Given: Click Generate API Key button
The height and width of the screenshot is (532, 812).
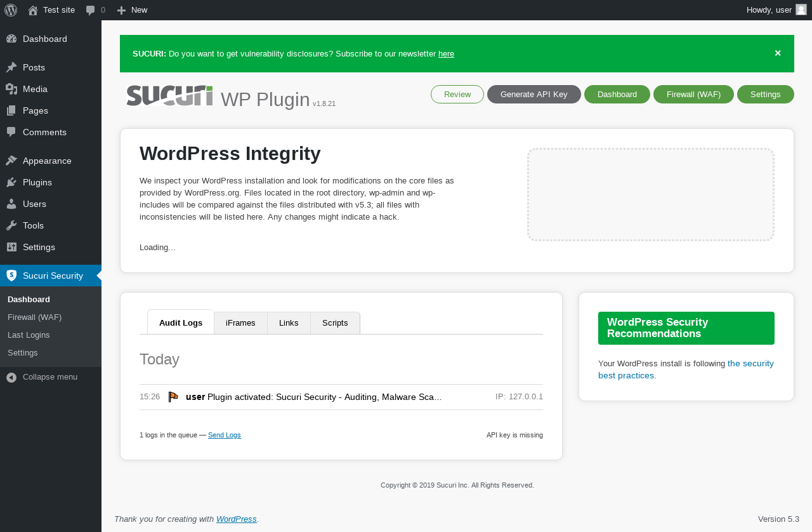Looking at the screenshot, I should [534, 94].
